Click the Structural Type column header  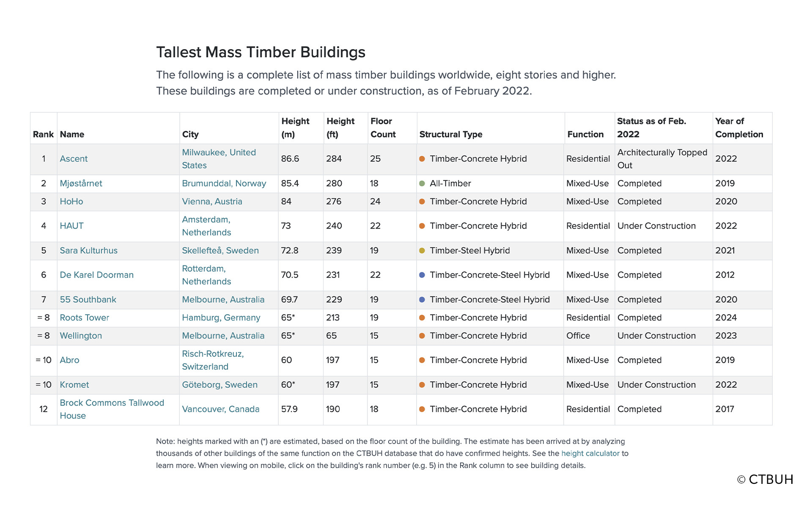(x=450, y=134)
